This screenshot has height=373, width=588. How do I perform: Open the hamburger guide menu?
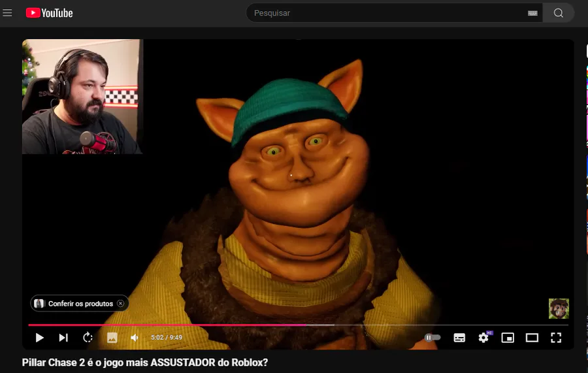7,13
